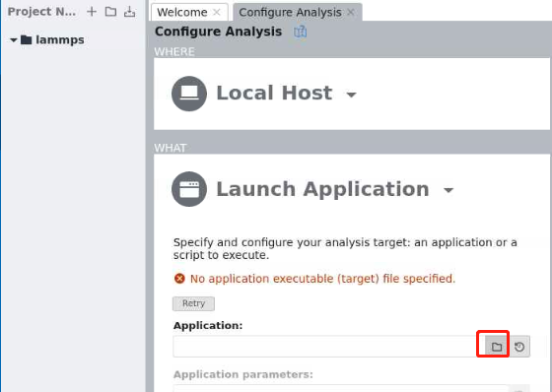Click the Retry button
The width and height of the screenshot is (552, 392).
(193, 303)
